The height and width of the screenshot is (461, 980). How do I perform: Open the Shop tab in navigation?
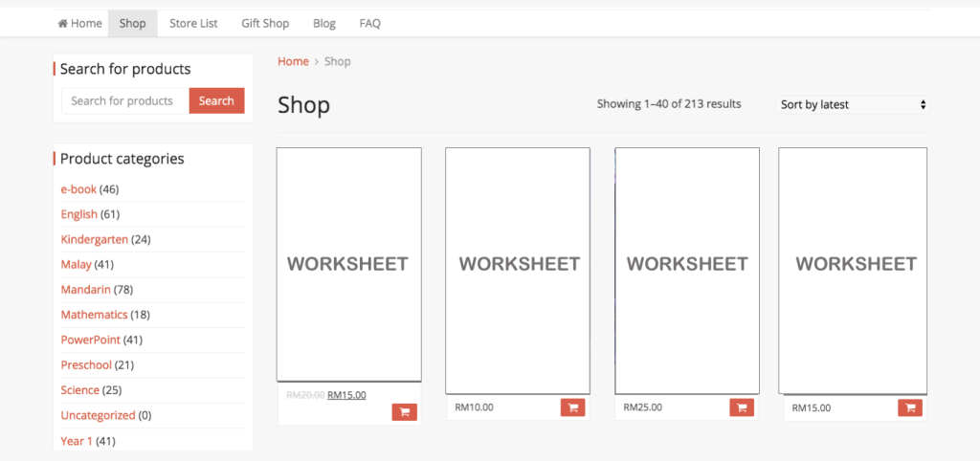(x=133, y=24)
